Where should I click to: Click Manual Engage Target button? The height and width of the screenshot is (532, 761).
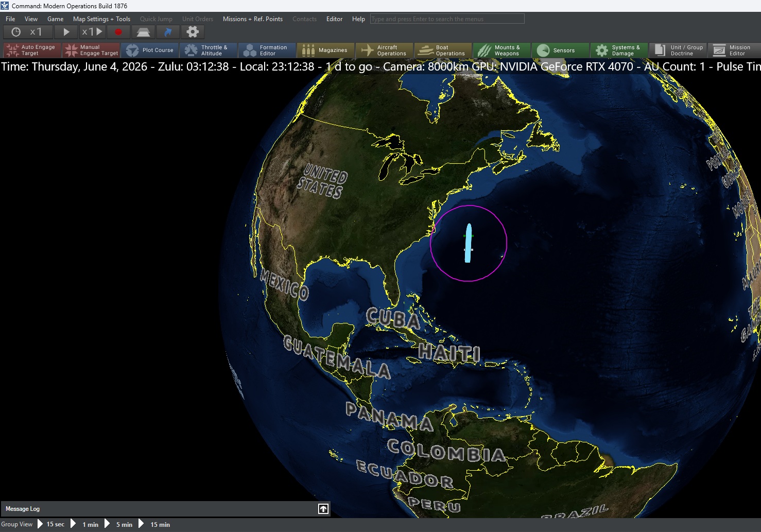click(x=91, y=50)
